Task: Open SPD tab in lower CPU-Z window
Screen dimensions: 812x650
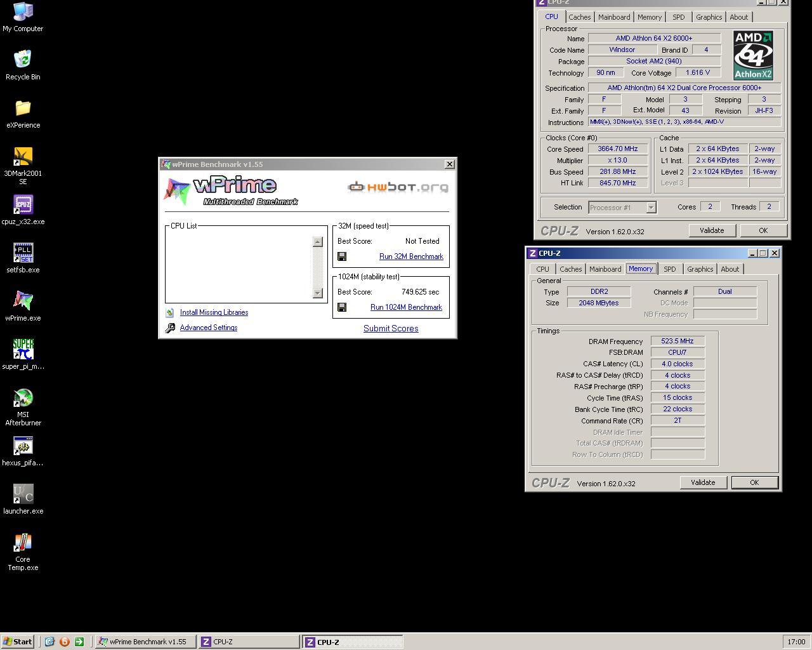Action: pos(669,269)
